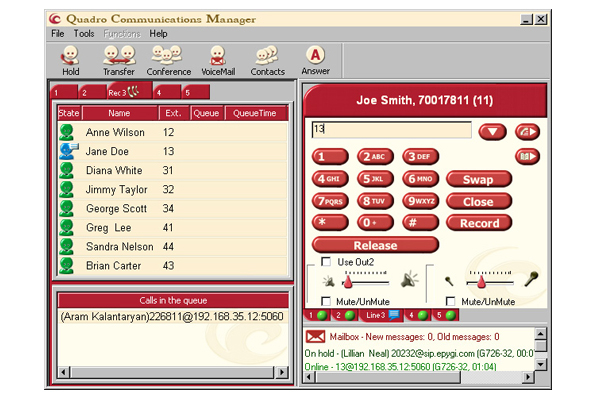Click the phone number input field
This screenshot has height=400, width=600.
point(391,129)
